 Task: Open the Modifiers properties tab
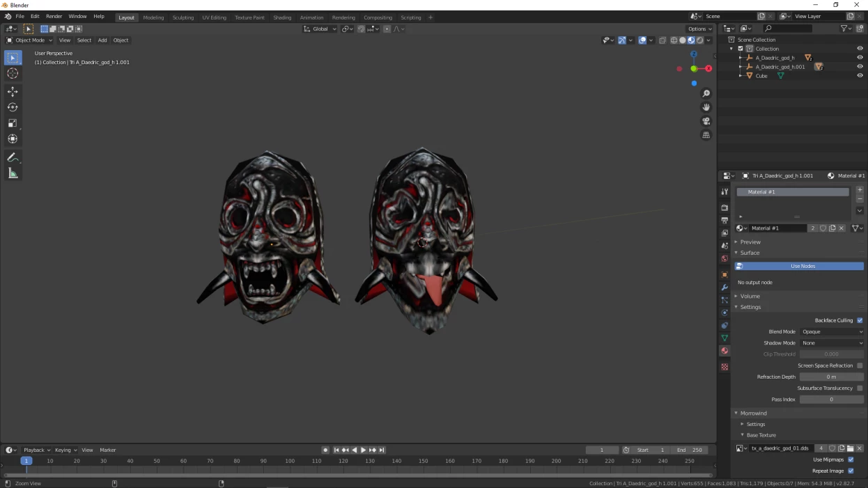coord(724,288)
